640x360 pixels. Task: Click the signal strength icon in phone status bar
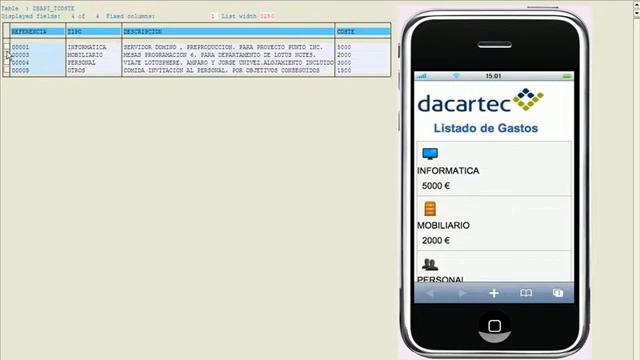[x=422, y=76]
